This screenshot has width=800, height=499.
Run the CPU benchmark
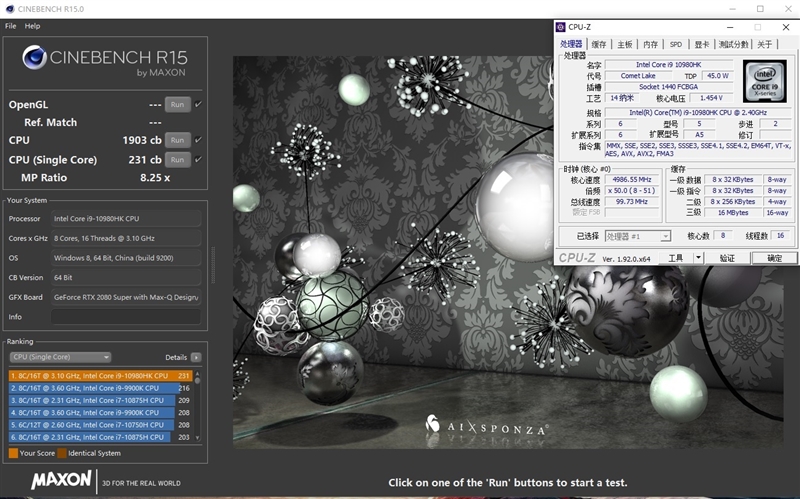point(178,140)
